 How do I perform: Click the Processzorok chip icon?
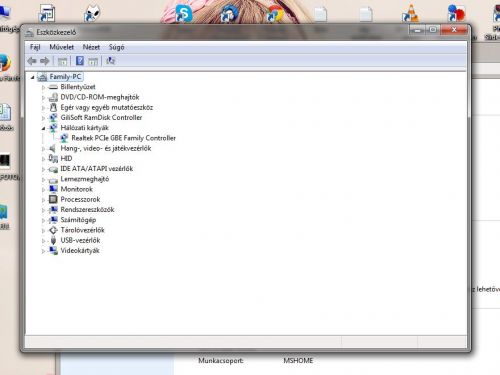click(53, 199)
